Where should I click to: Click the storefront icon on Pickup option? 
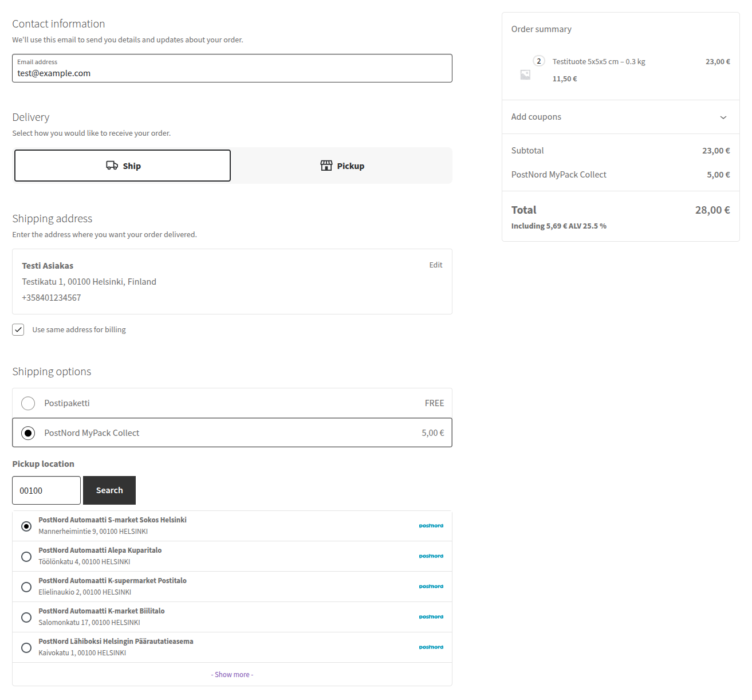[x=326, y=166]
